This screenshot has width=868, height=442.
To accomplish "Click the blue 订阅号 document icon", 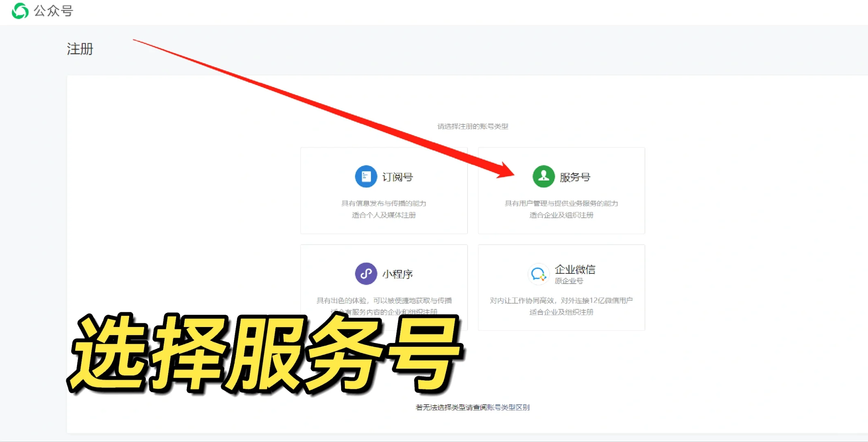I will click(x=366, y=176).
